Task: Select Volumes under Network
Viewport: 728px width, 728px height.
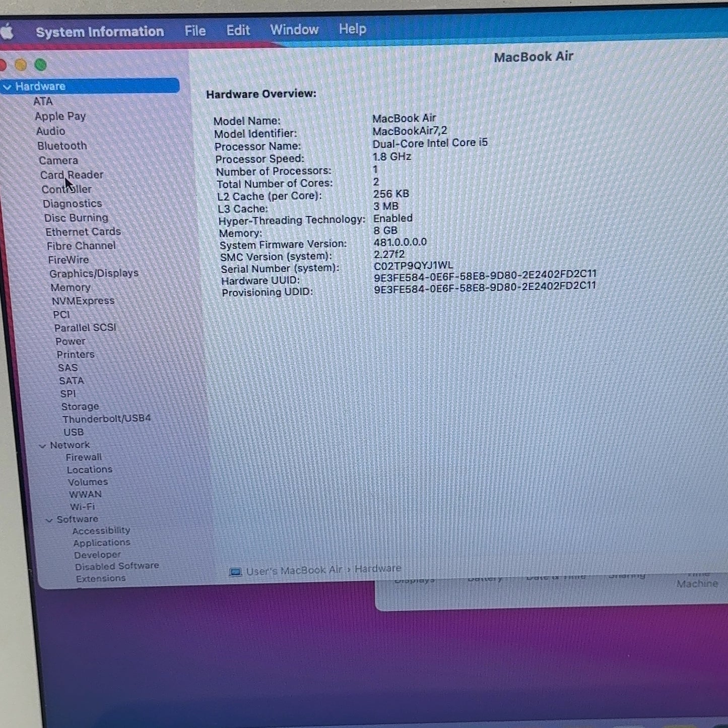Action: point(88,482)
